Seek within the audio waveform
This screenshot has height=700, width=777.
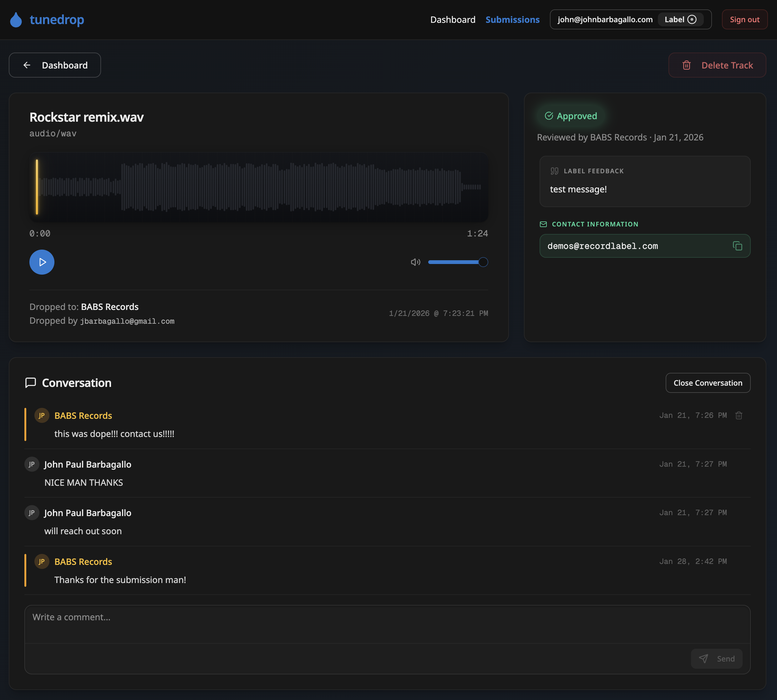[258, 187]
